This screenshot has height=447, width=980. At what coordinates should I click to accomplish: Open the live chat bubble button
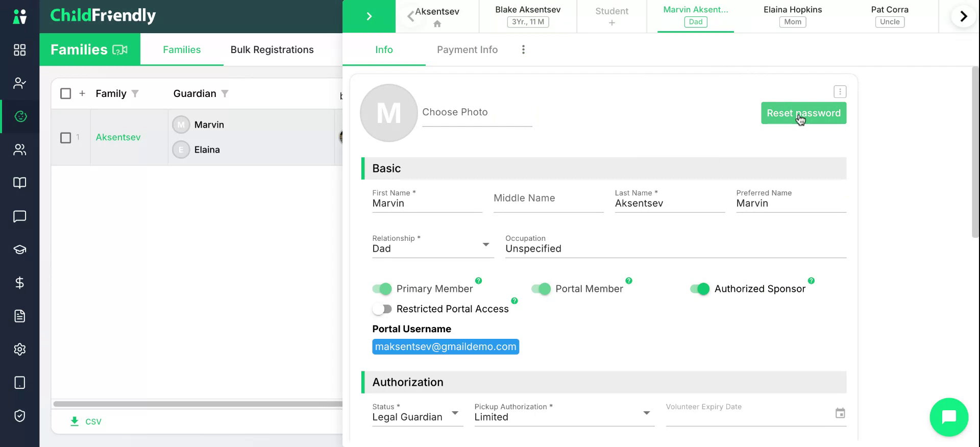point(949,417)
